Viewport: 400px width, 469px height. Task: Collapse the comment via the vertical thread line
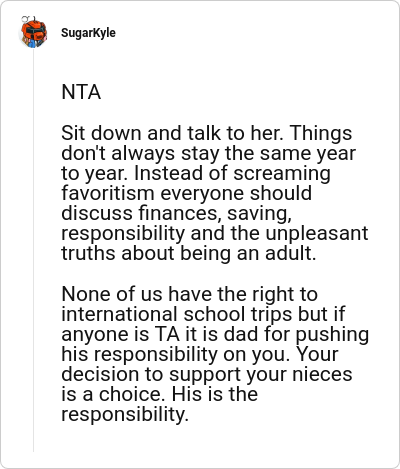33,250
